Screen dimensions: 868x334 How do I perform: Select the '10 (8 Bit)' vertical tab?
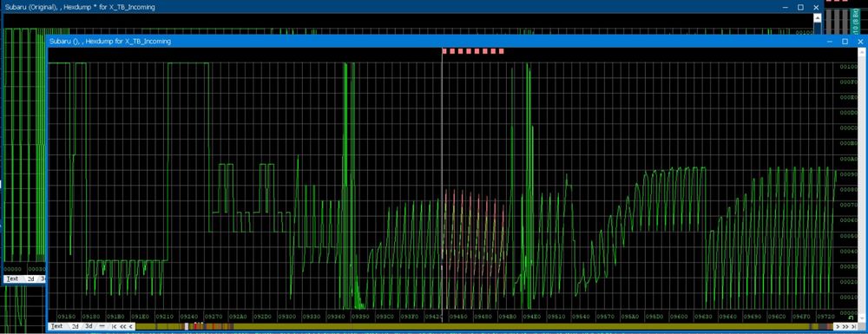855,22
